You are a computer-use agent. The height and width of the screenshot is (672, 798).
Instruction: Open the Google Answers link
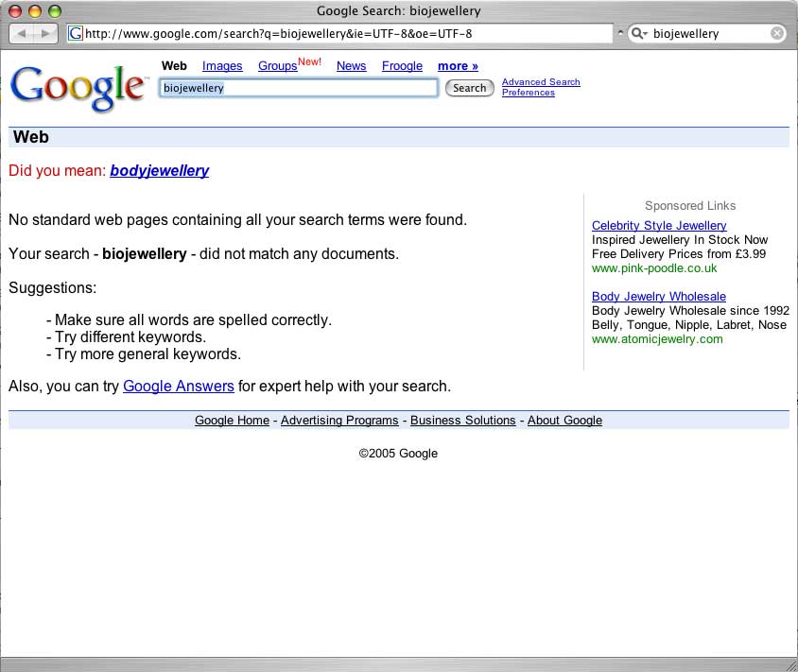click(x=178, y=387)
